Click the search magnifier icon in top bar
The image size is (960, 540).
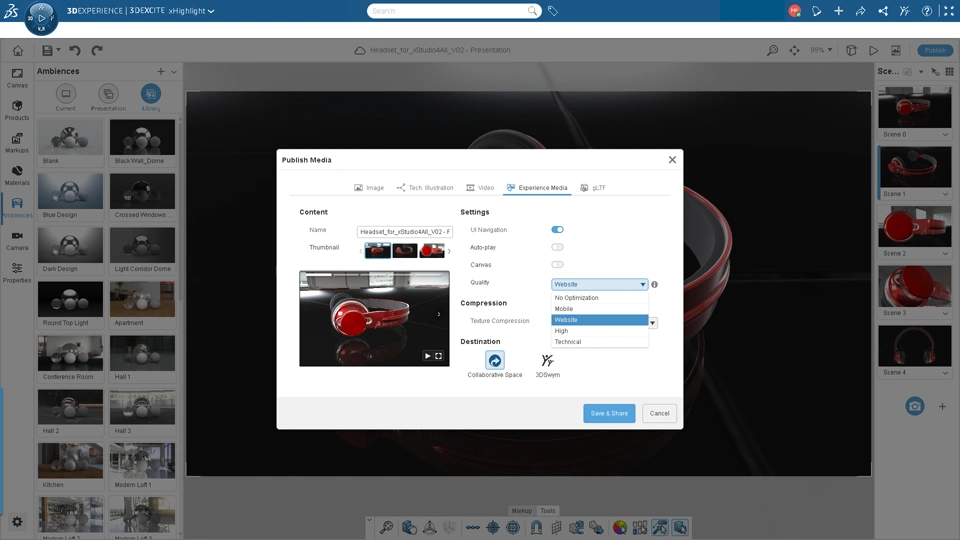(532, 10)
